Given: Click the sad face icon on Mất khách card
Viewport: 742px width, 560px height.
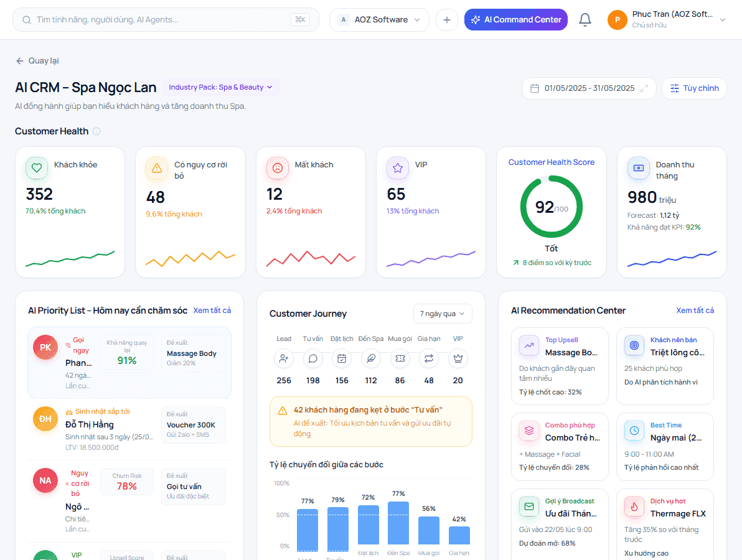Looking at the screenshot, I should pyautogui.click(x=277, y=168).
